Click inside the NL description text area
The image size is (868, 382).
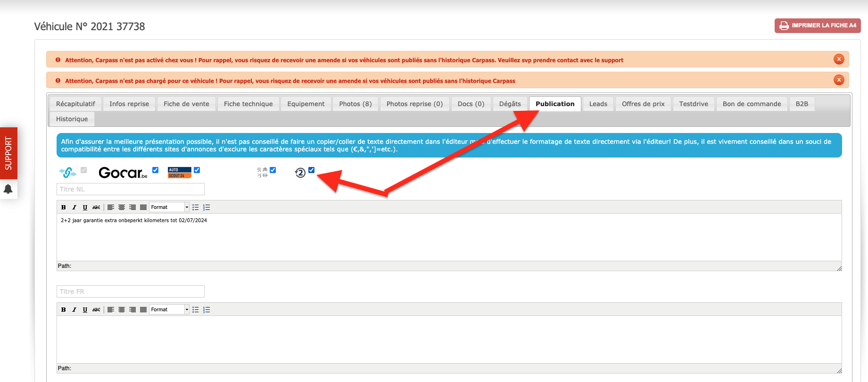(x=449, y=237)
